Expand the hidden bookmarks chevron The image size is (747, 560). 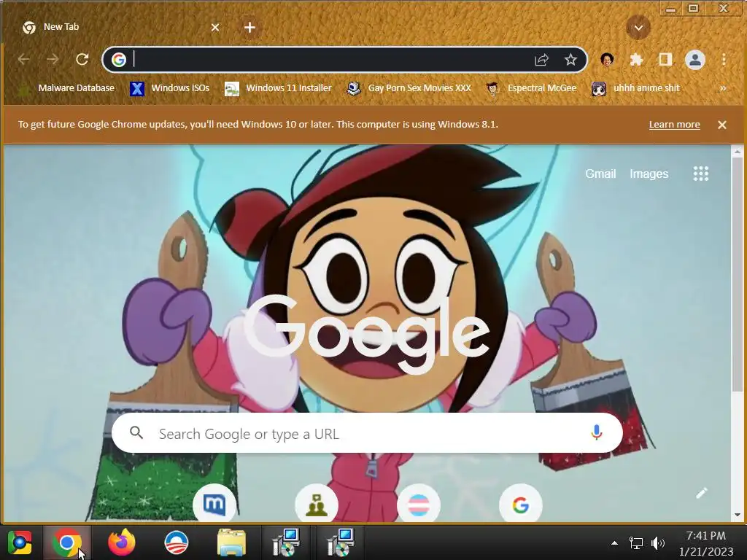coord(723,88)
